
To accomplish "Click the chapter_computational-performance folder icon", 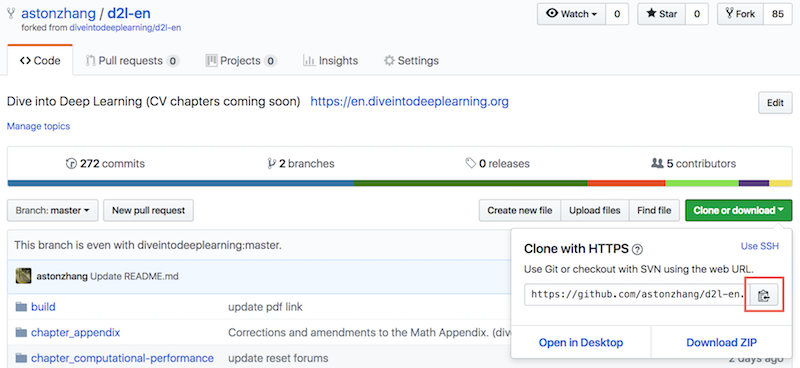I will click(21, 358).
